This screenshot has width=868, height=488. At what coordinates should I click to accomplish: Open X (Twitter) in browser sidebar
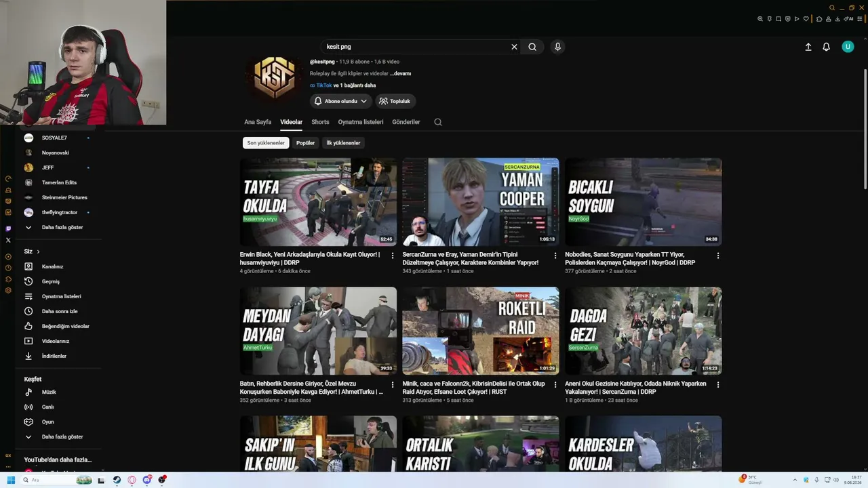8,240
